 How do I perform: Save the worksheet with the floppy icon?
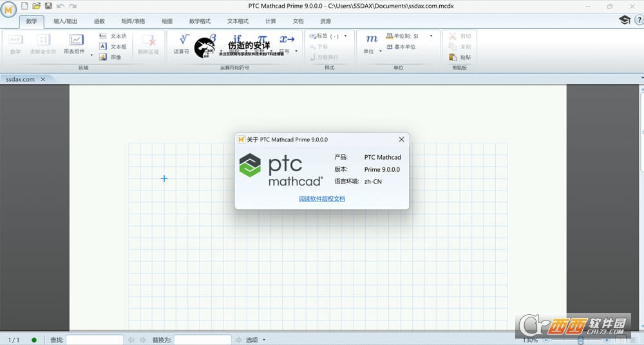click(x=48, y=6)
